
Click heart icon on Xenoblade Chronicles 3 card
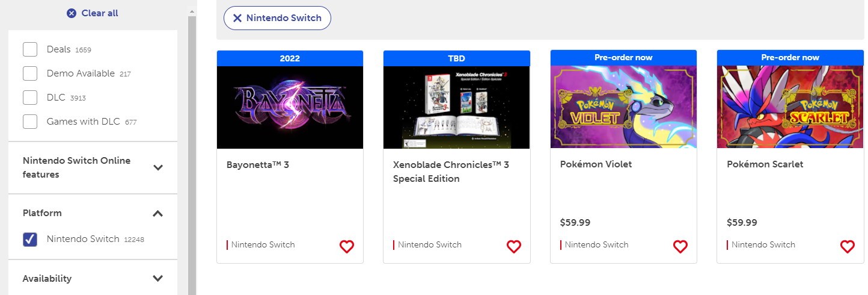513,246
